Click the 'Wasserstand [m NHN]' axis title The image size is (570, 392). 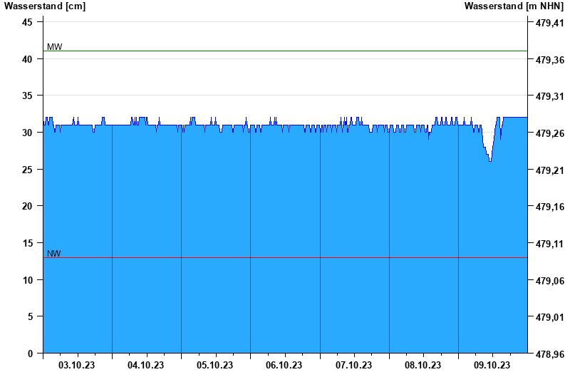(x=514, y=6)
